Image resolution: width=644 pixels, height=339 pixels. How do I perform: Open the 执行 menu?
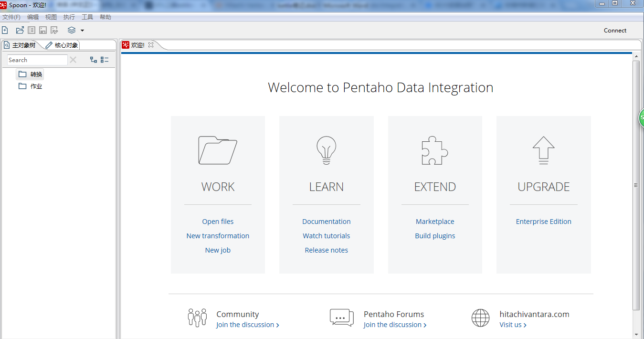pyautogui.click(x=69, y=17)
